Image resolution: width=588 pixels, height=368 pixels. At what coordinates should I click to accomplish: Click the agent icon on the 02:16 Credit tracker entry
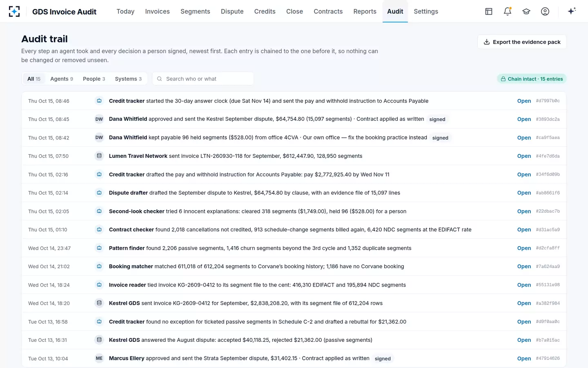pos(99,175)
